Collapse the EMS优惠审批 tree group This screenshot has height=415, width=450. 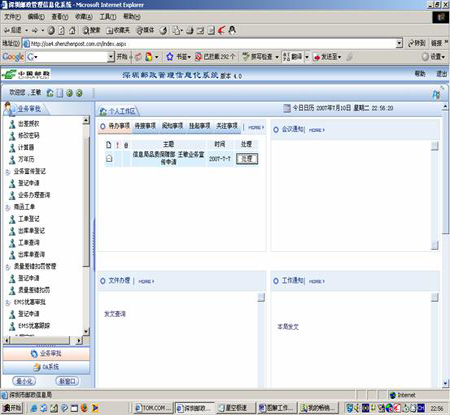(x=8, y=303)
